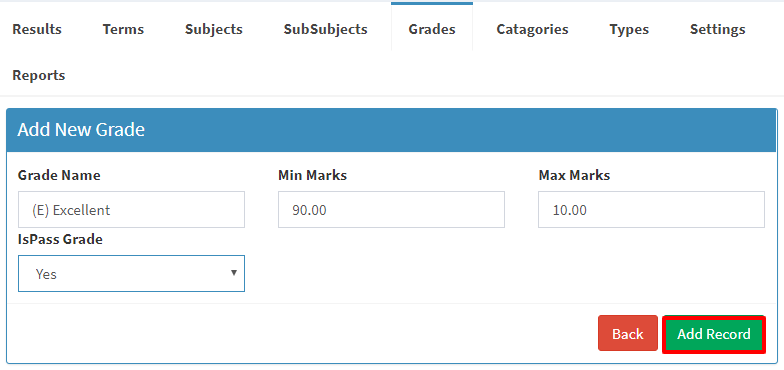Open the Results tab

coord(37,29)
